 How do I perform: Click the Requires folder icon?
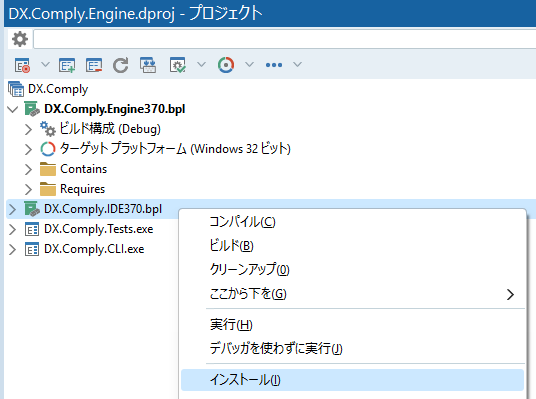coord(48,189)
